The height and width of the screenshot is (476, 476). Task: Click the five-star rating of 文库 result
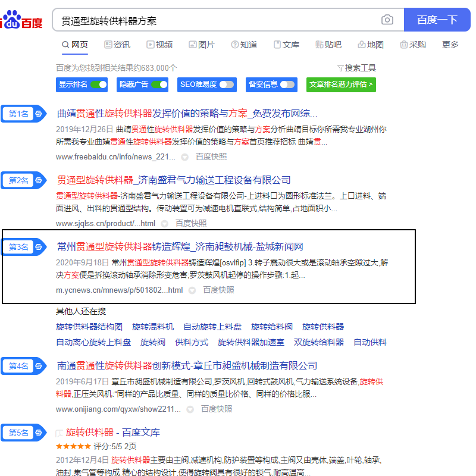point(73,446)
